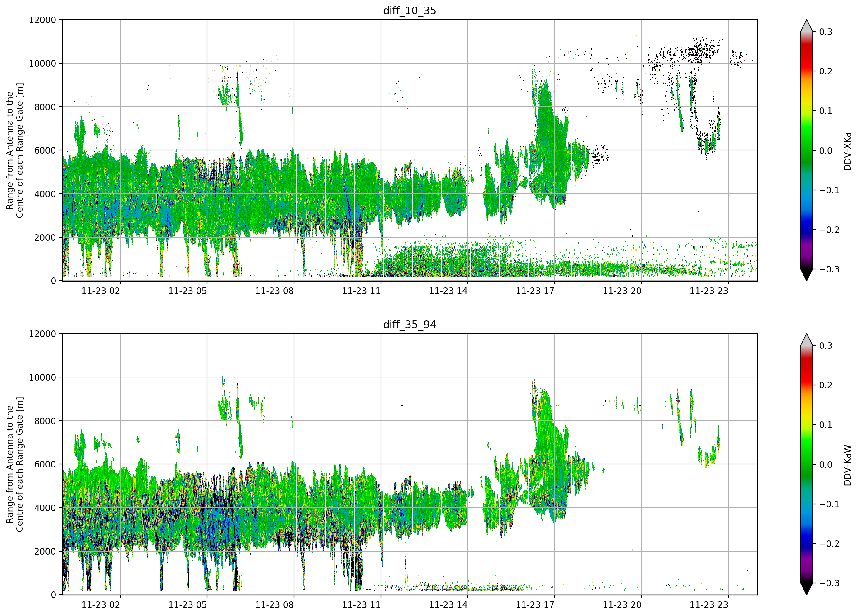The height and width of the screenshot is (616, 858).
Task: Click the DDV-KaW colorbar label
Action: [x=847, y=465]
